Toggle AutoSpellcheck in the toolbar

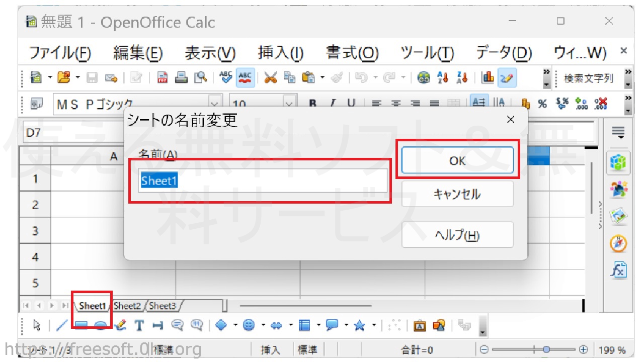point(245,78)
